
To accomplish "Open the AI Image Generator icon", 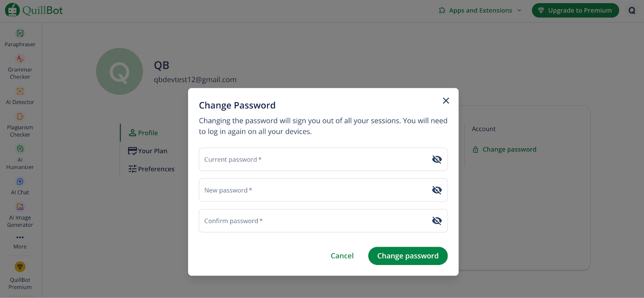I will [x=20, y=207].
